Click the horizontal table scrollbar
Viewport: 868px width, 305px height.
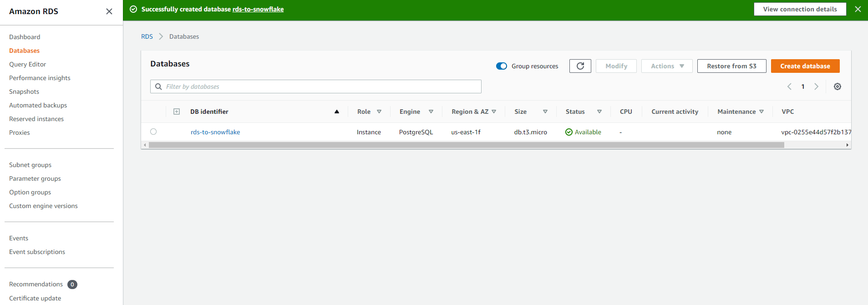tap(467, 145)
